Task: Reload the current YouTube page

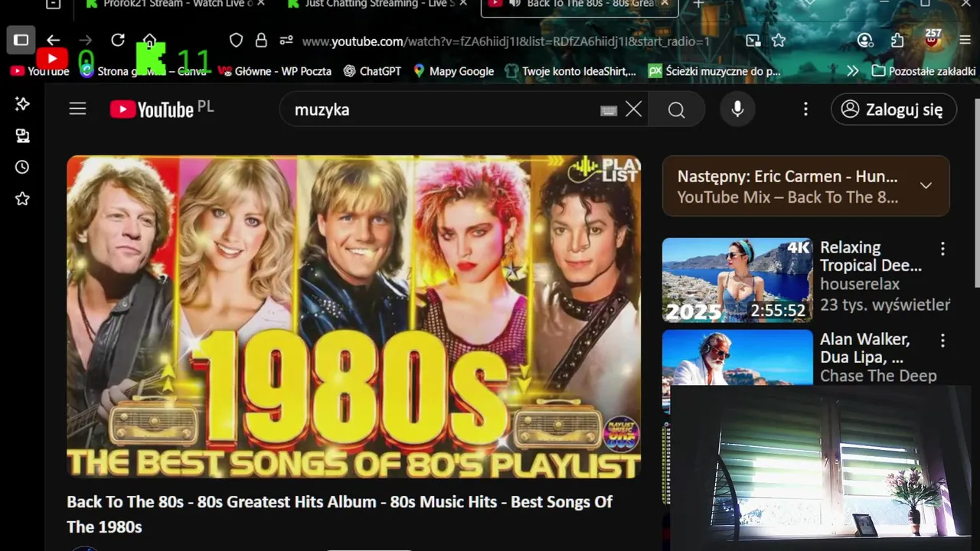Action: tap(117, 41)
